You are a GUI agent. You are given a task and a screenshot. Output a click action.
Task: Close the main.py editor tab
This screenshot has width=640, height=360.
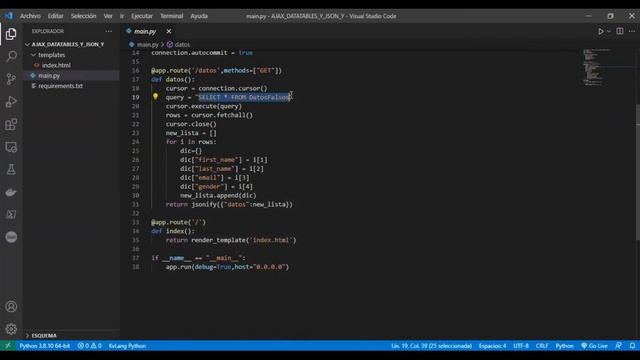pyautogui.click(x=169, y=31)
